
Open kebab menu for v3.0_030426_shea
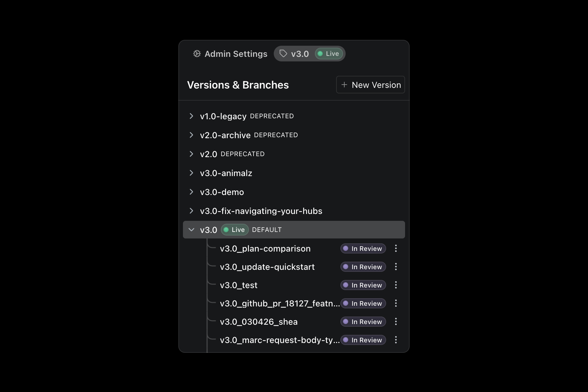[x=396, y=322]
